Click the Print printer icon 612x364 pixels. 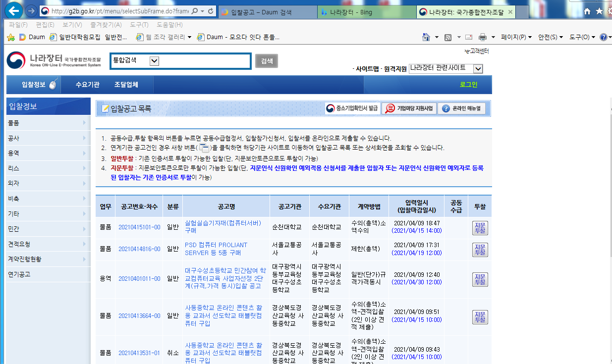(483, 37)
